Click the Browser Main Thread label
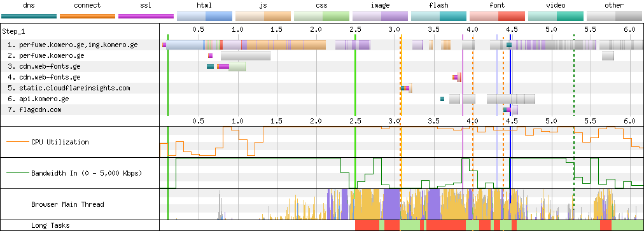Viewport: 644px width, 231px height. click(67, 204)
